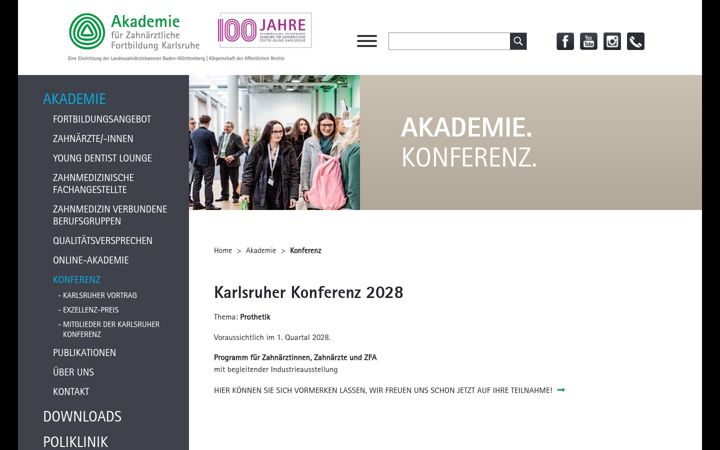The image size is (720, 450).
Task: Open Mitglieder der Karlsruher Konferenz item
Action: pos(109,329)
